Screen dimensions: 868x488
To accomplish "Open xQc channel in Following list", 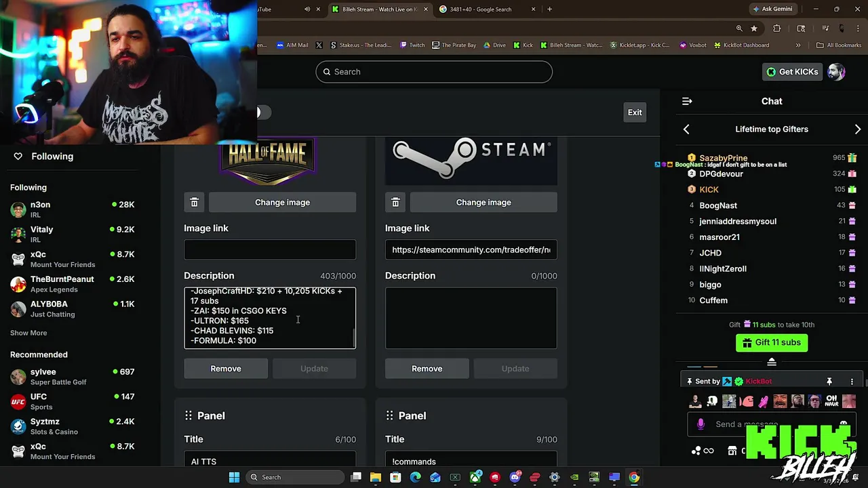I will 73,259.
